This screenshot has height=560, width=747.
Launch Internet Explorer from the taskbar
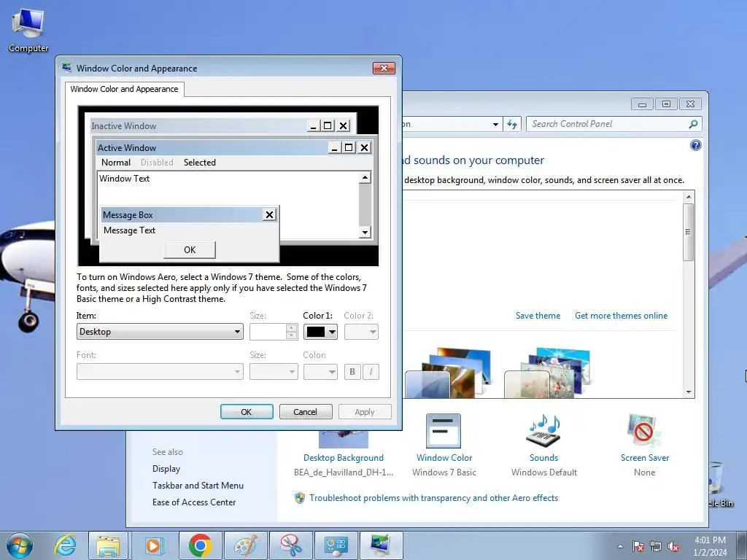65,545
